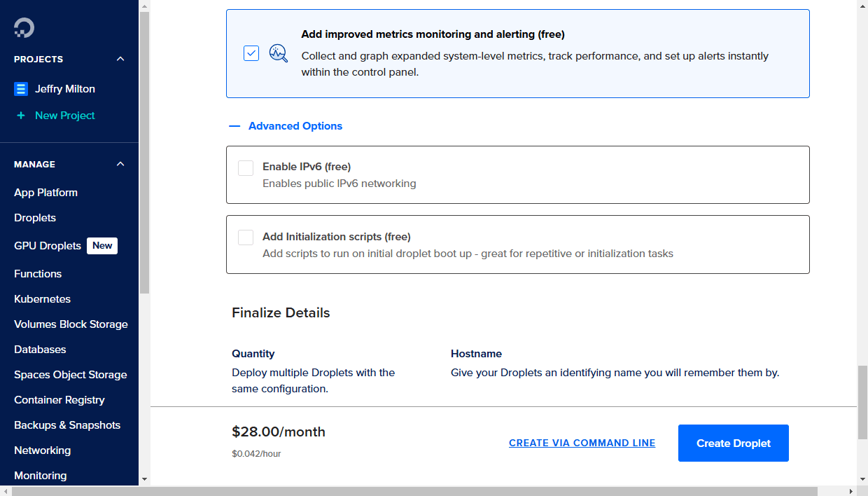Open the Kubernetes section
Screen dimensions: 868x496
tap(42, 298)
